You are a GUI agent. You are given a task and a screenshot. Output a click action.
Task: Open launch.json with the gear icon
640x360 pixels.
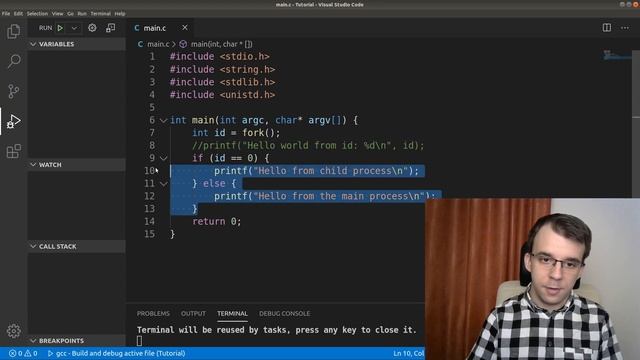click(x=92, y=28)
